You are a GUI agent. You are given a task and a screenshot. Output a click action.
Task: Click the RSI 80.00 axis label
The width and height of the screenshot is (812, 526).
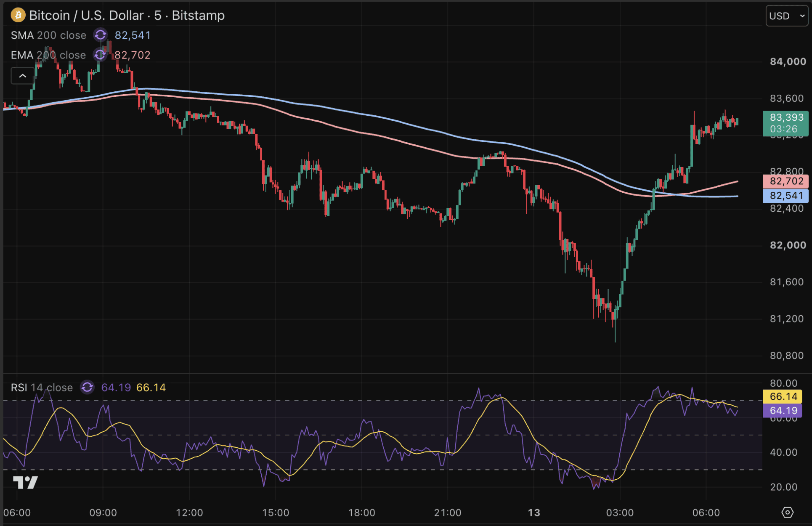coord(783,383)
